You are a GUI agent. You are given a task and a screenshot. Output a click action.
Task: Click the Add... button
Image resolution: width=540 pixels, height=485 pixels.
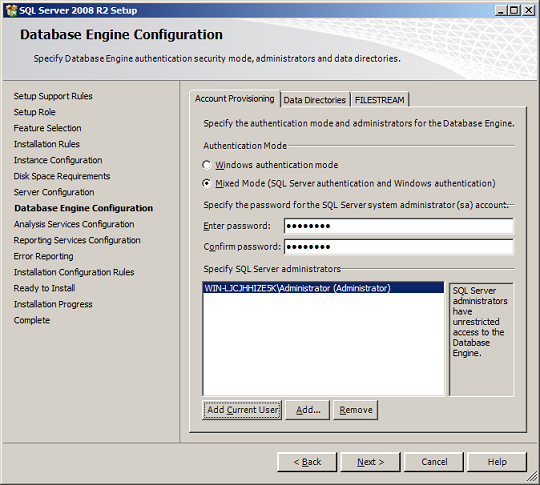(x=308, y=410)
